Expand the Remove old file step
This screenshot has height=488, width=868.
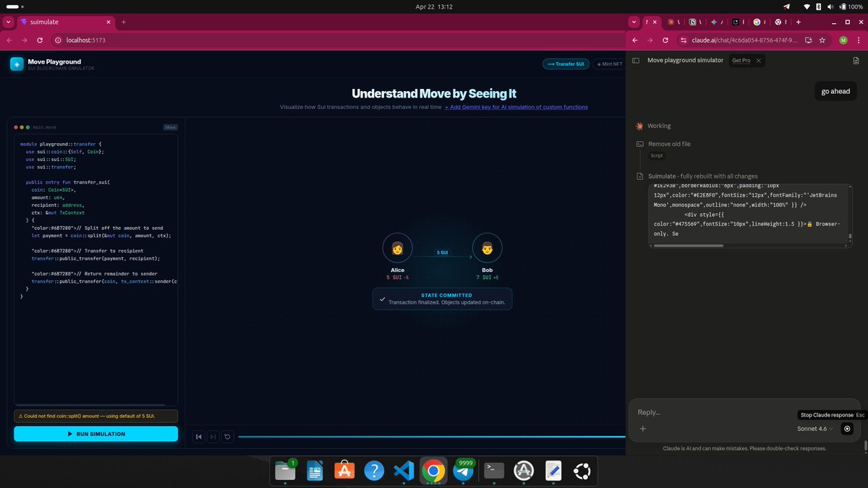tap(669, 144)
